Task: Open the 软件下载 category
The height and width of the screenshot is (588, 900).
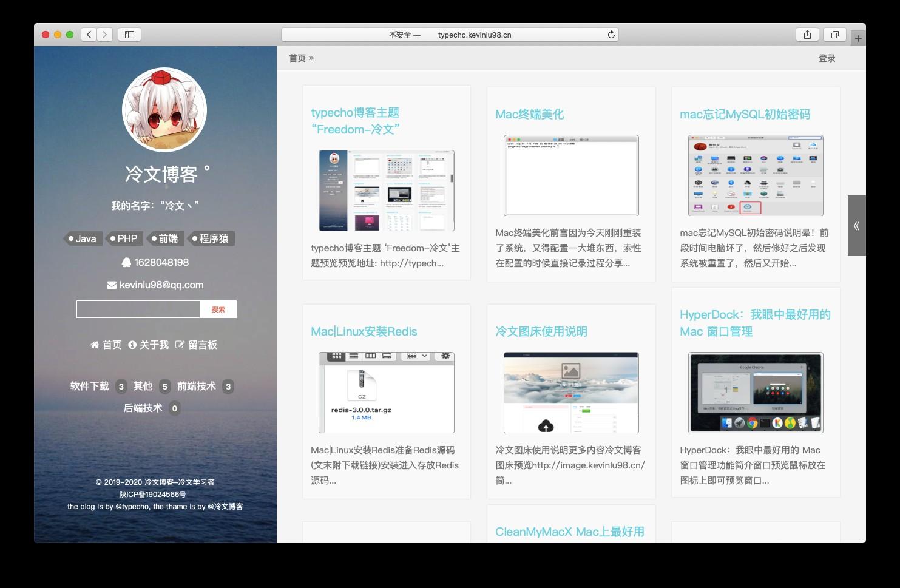Action: coord(90,386)
